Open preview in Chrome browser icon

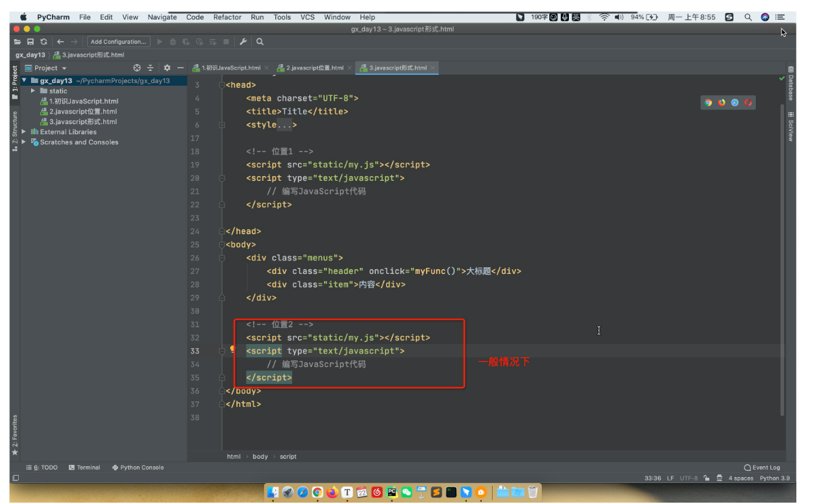(x=708, y=103)
